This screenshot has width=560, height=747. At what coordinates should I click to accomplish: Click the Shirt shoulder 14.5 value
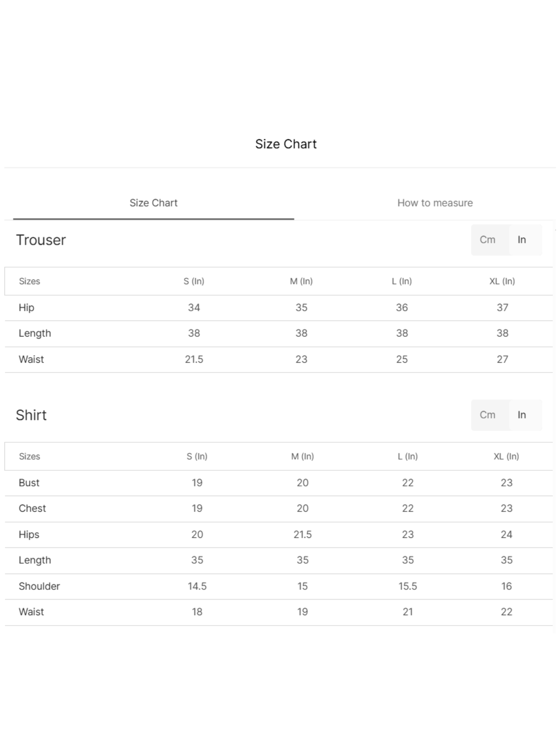(197, 586)
